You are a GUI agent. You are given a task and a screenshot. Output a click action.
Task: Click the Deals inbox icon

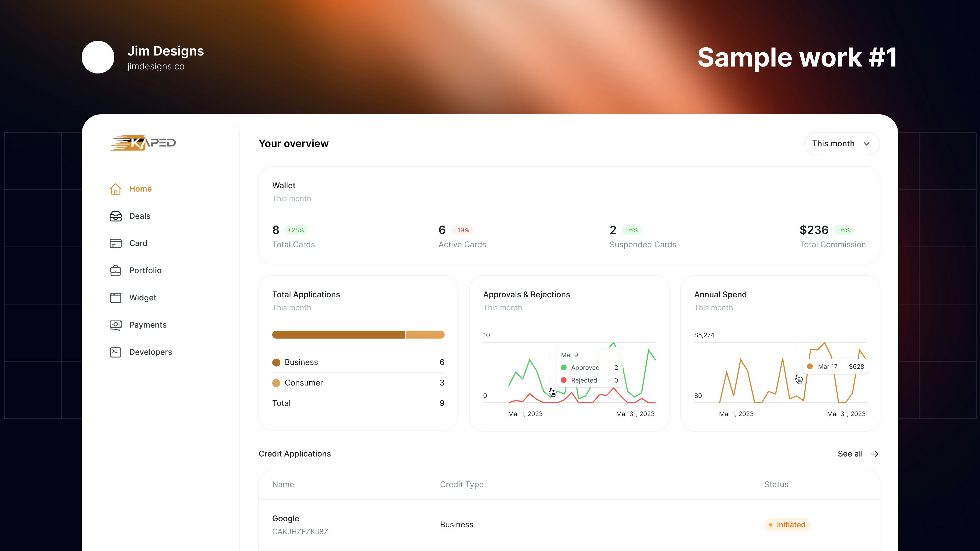pos(116,216)
